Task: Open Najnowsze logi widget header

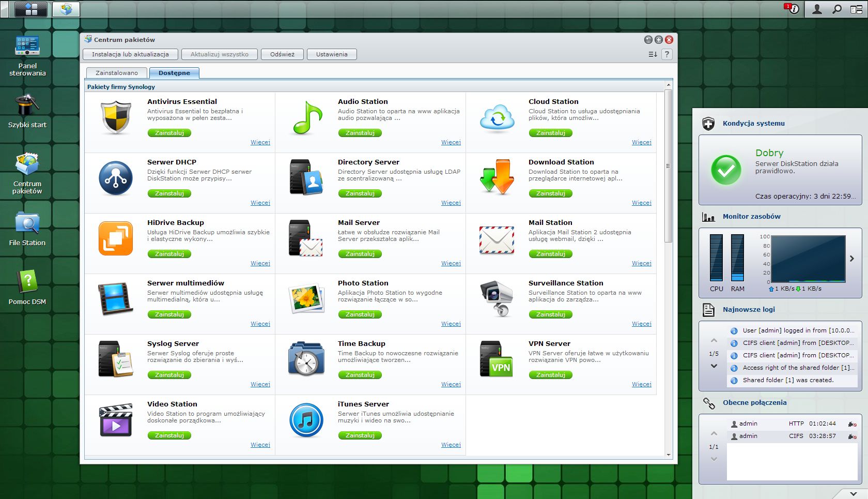Action: 749,310
